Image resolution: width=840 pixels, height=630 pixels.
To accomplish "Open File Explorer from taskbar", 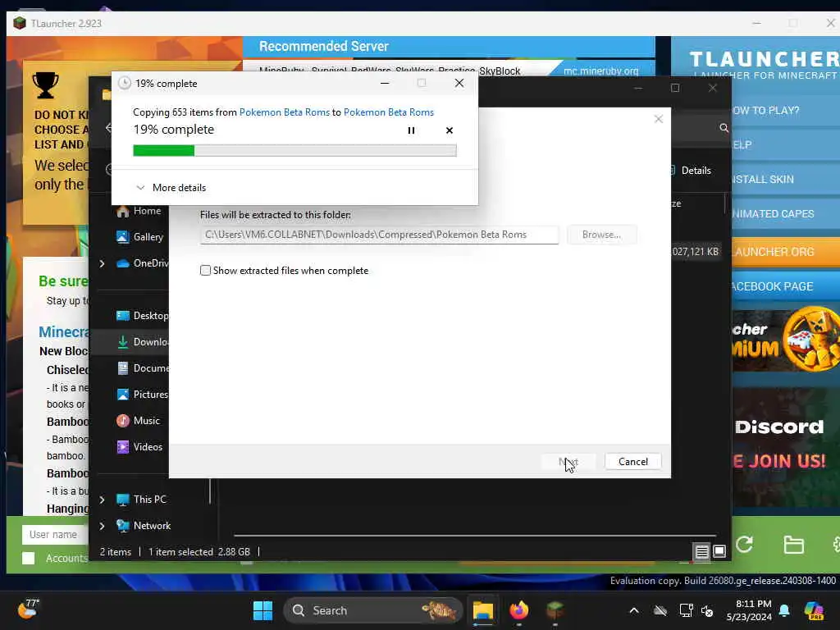I will point(482,610).
